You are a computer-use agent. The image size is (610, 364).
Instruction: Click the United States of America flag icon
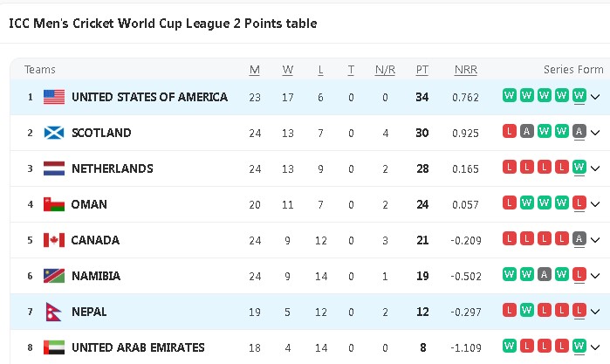(54, 97)
